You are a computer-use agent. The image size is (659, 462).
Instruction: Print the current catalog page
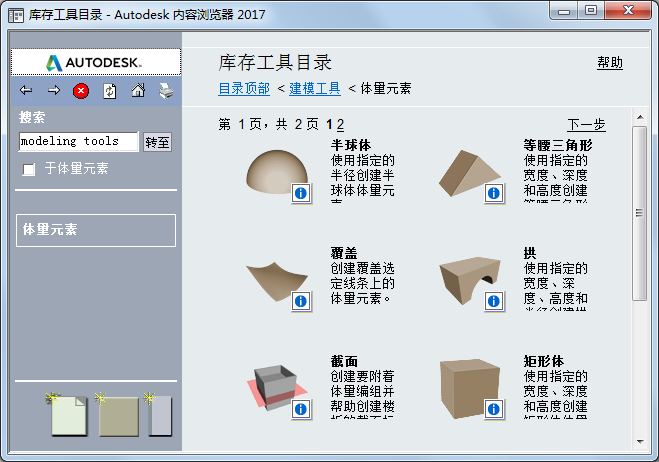click(166, 91)
